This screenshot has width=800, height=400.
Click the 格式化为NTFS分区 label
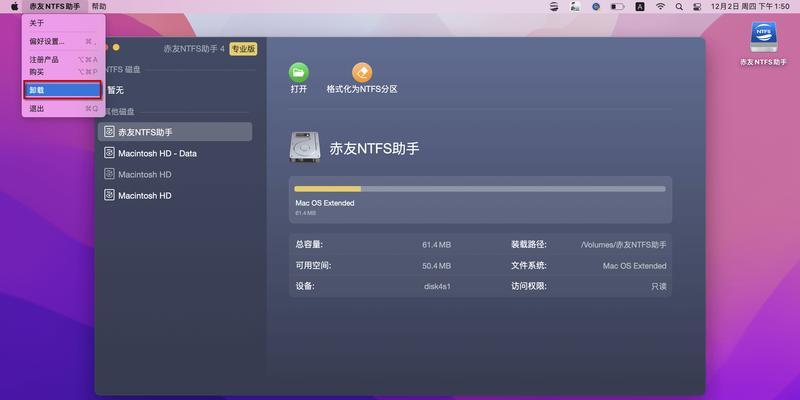(x=362, y=89)
